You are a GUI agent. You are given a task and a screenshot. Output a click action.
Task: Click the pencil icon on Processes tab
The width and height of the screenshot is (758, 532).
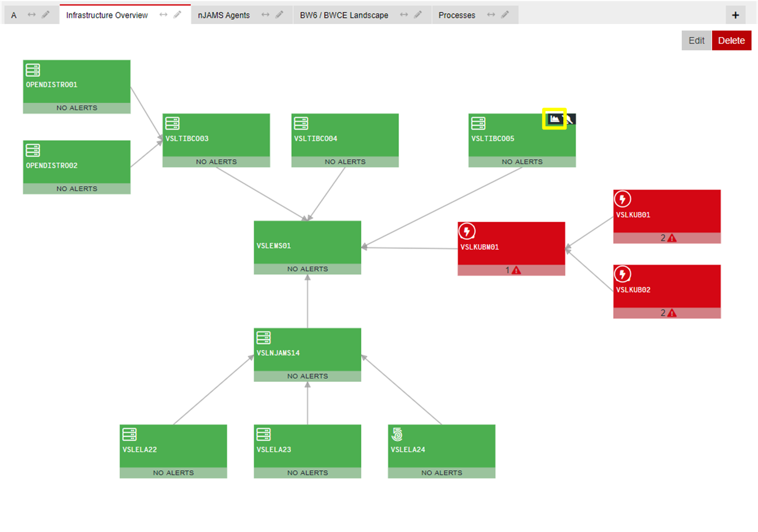tap(505, 15)
